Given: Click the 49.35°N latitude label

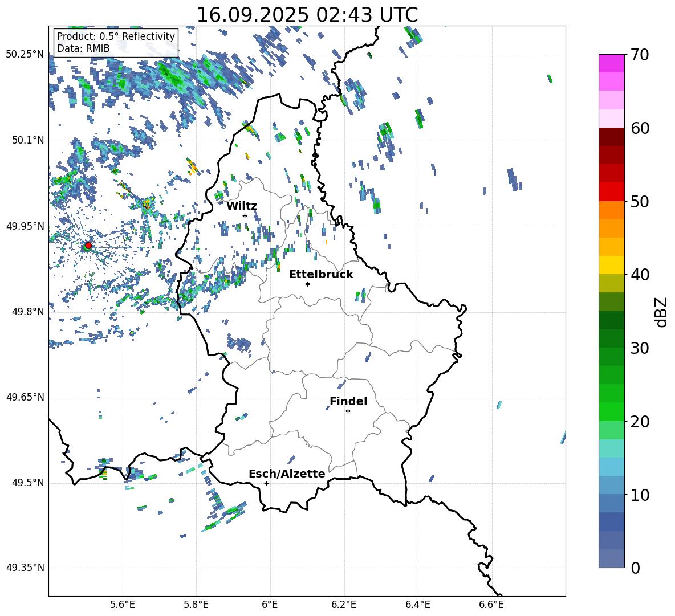Looking at the screenshot, I should click(25, 568).
